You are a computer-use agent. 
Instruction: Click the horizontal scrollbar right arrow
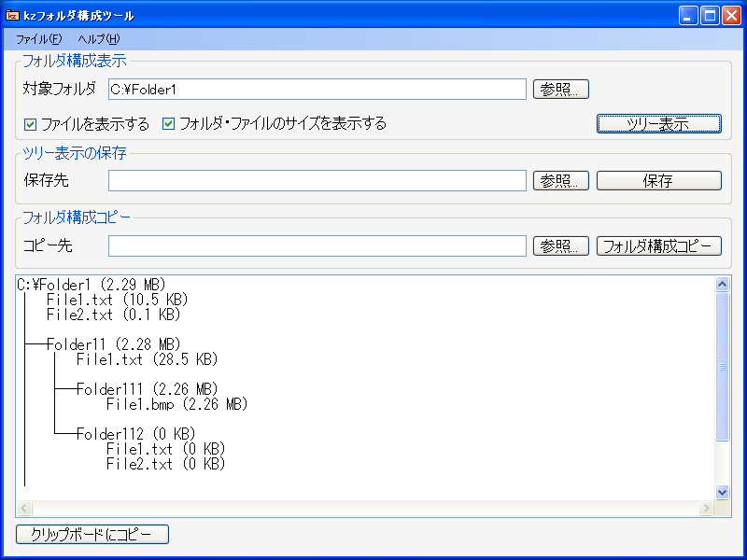pyautogui.click(x=706, y=508)
